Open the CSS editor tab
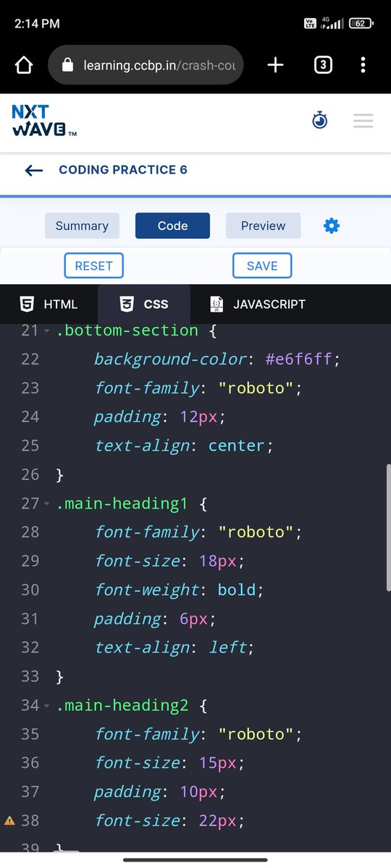 144,305
